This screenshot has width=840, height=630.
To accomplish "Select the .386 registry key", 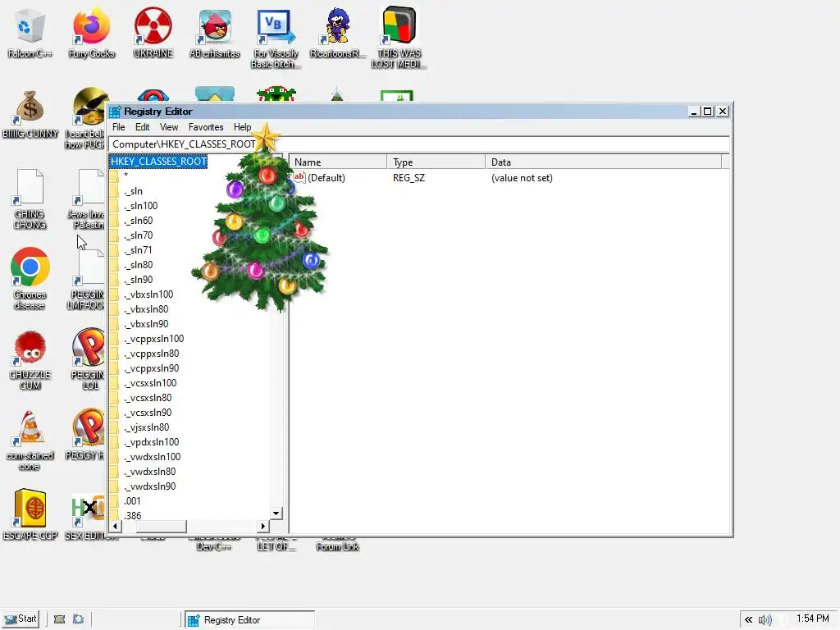I will click(132, 515).
